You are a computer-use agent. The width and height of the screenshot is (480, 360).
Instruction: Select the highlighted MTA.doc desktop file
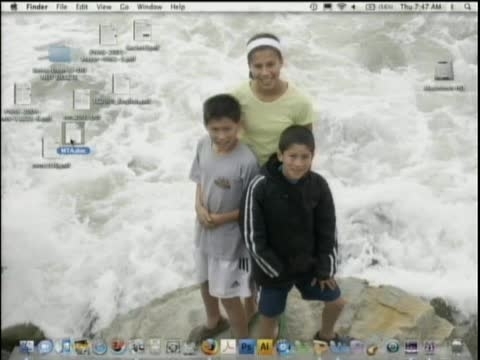click(73, 138)
